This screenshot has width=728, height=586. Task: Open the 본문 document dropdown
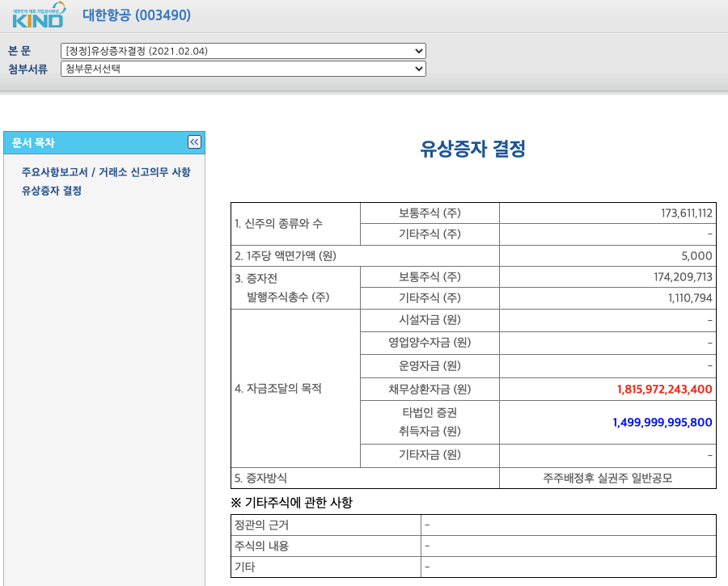coord(243,51)
